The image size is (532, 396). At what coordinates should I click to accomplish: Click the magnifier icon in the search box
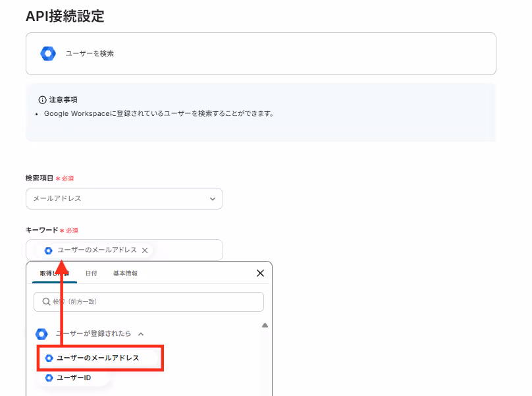pos(46,302)
